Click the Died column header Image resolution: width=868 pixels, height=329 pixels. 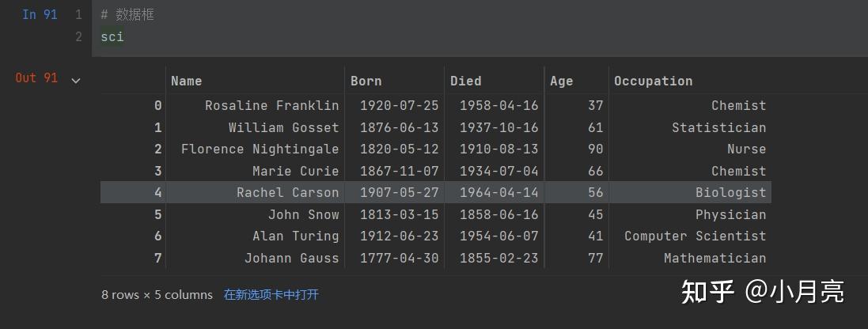pyautogui.click(x=465, y=81)
